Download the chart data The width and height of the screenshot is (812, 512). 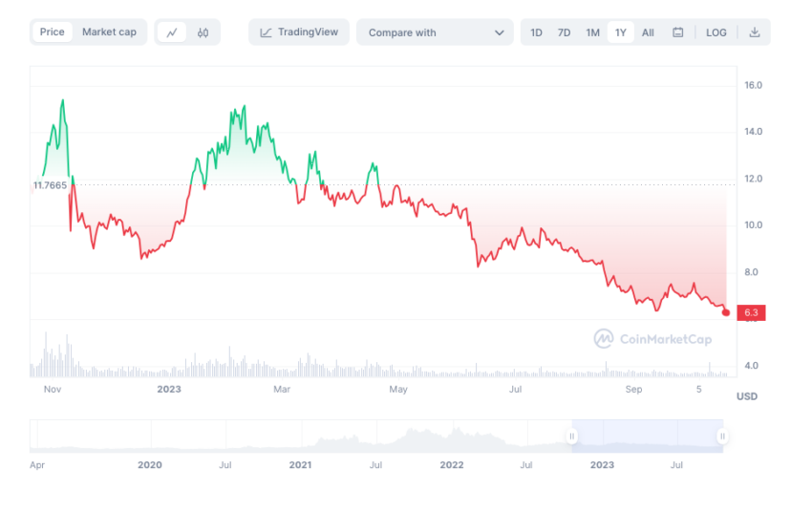pos(755,32)
